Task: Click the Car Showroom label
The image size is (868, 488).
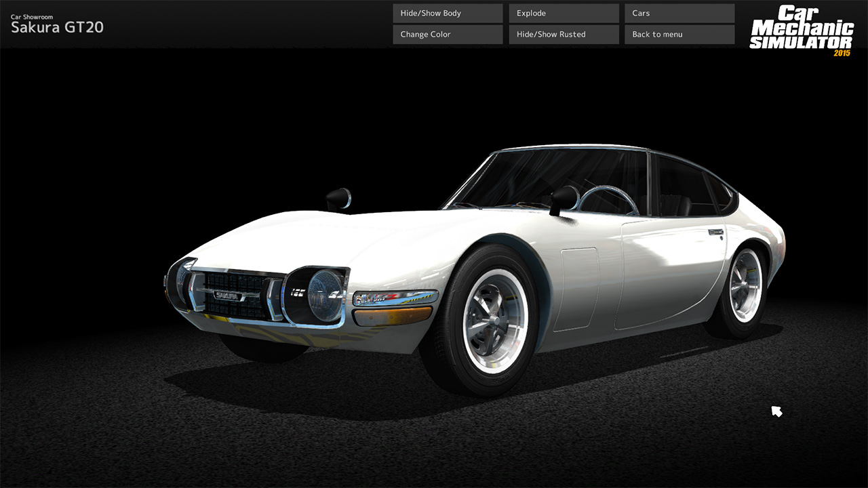Action: point(32,17)
